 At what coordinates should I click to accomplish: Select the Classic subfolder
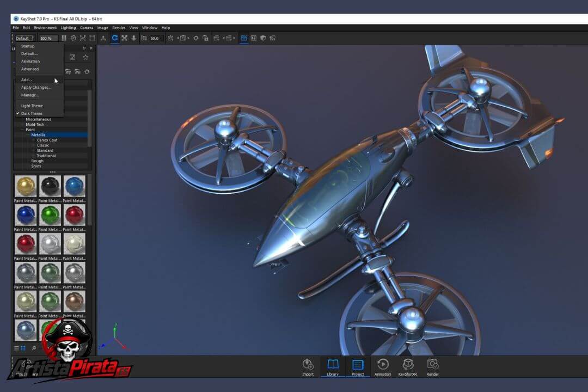pyautogui.click(x=43, y=145)
